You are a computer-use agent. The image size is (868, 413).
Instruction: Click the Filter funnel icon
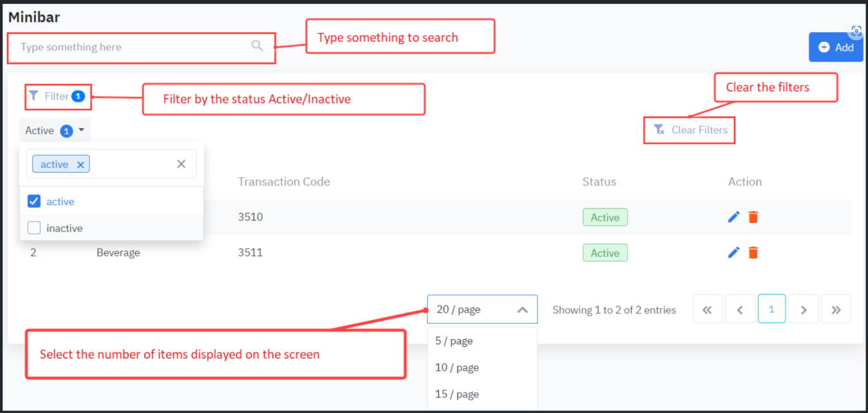pyautogui.click(x=33, y=96)
